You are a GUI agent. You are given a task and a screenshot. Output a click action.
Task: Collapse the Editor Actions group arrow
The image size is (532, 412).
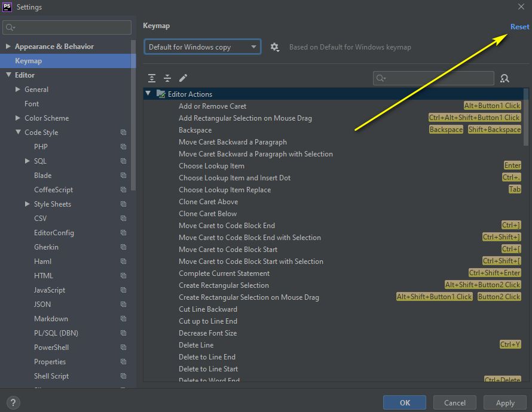(148, 93)
